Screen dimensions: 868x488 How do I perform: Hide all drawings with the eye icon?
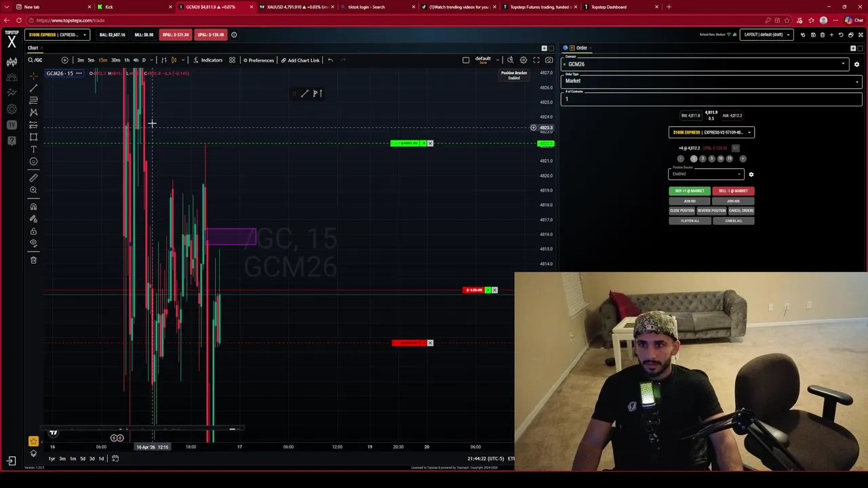point(33,243)
